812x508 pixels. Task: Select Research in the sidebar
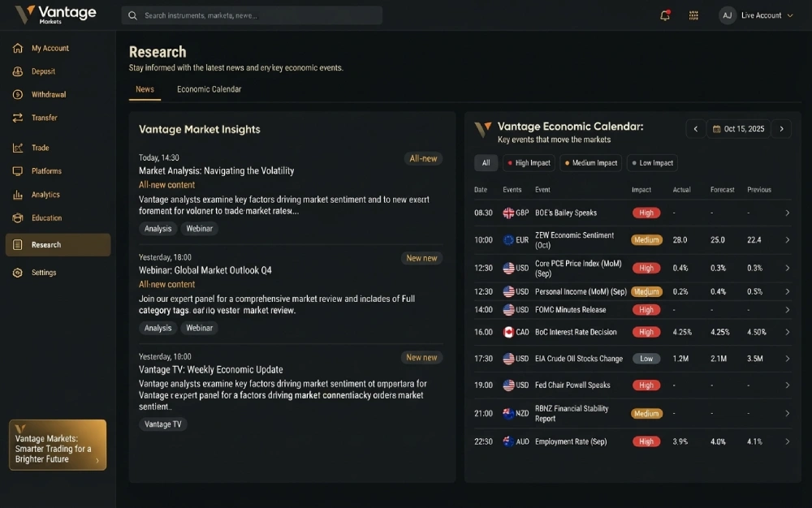tap(58, 245)
